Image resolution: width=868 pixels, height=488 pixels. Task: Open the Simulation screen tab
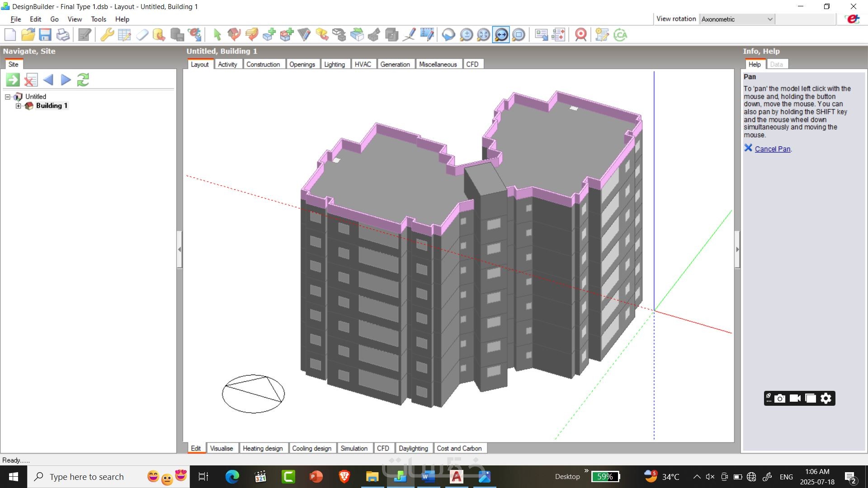(x=354, y=448)
